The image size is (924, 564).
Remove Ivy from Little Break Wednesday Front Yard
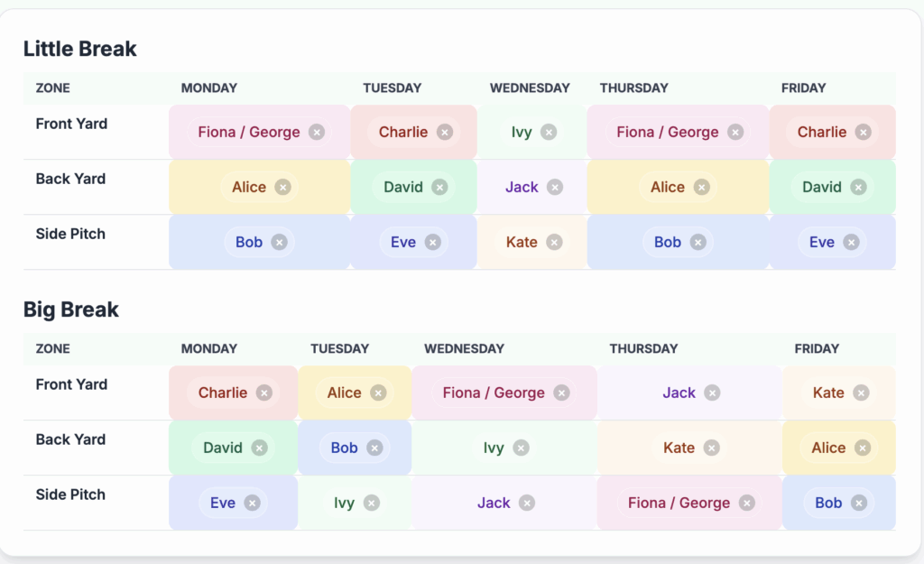(x=549, y=132)
